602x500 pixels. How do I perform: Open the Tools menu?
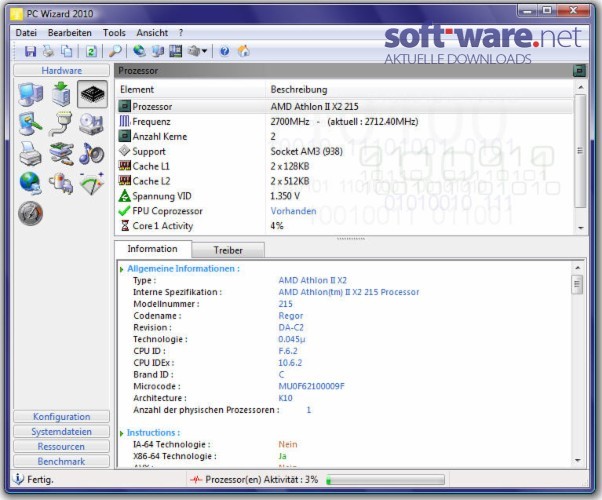point(114,33)
